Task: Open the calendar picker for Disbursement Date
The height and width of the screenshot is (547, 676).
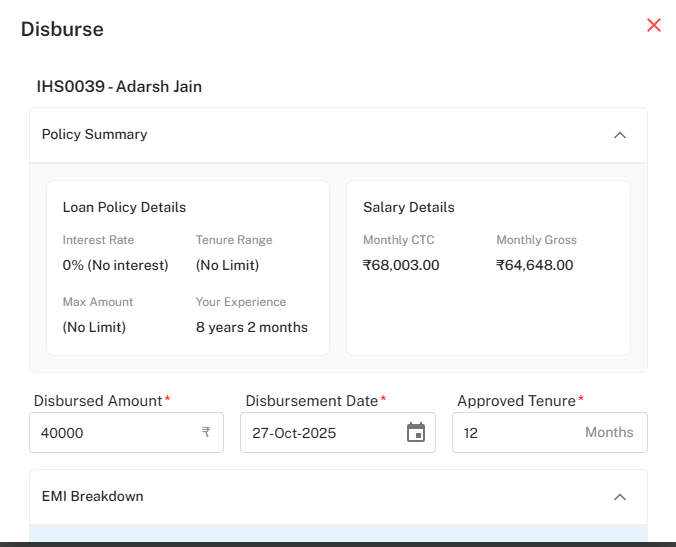Action: pyautogui.click(x=416, y=433)
